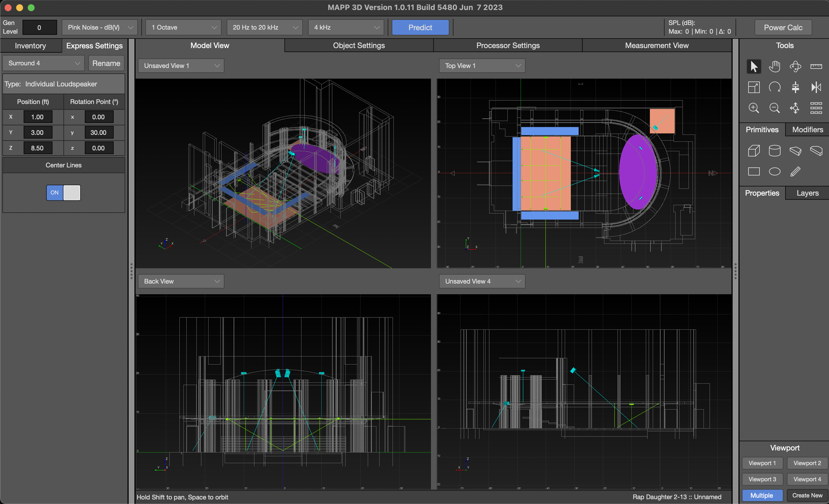Pick the ruler measure tool
The width and height of the screenshot is (829, 504).
pos(815,67)
